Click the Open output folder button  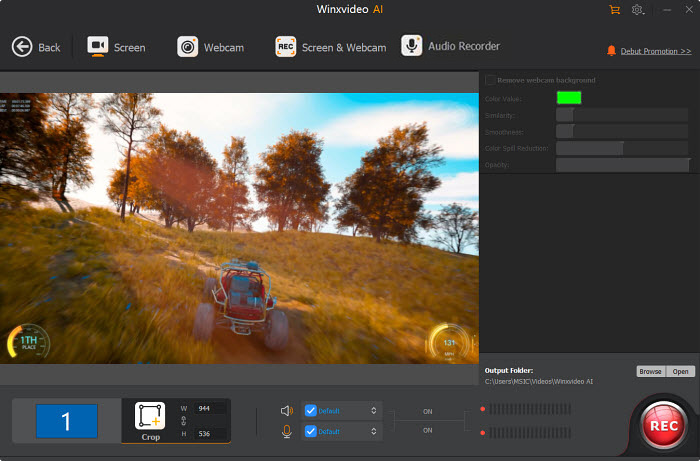pyautogui.click(x=680, y=371)
